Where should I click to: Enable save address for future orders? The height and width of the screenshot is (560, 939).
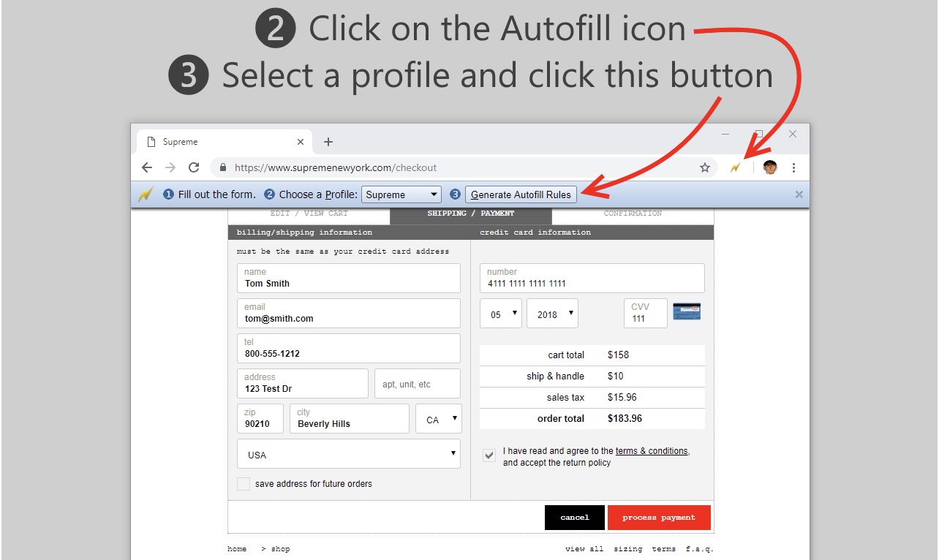tap(244, 484)
